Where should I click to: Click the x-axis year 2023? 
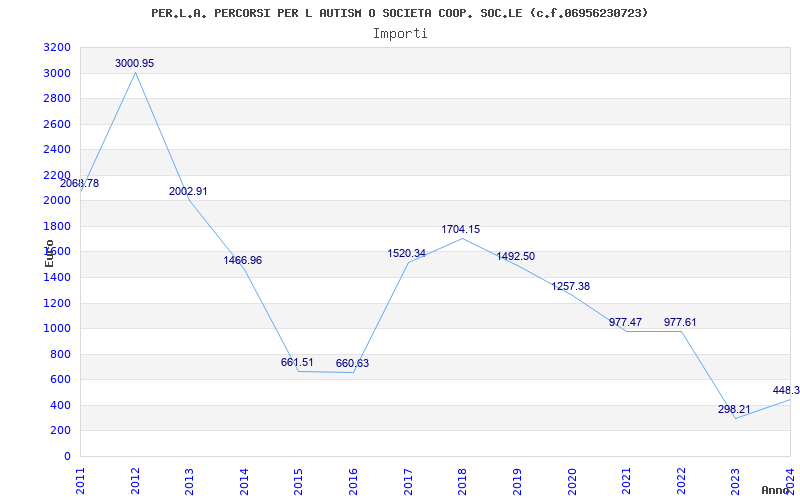tap(736, 481)
